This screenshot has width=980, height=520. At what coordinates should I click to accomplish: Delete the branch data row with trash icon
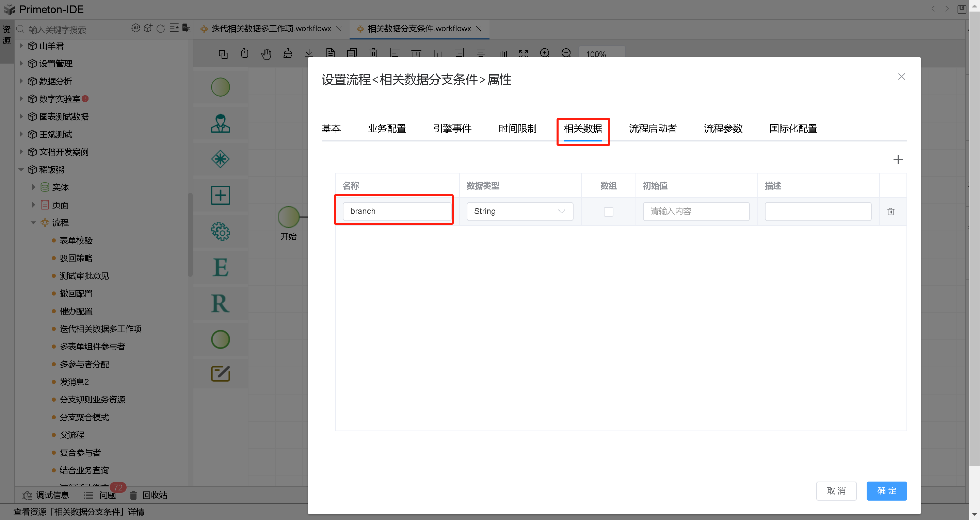pyautogui.click(x=890, y=211)
